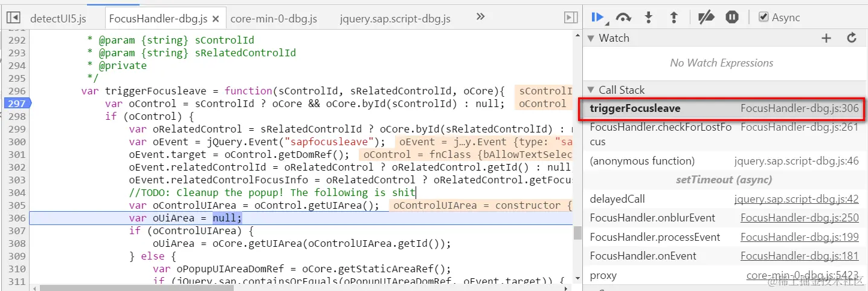Open jquery.sap.script-dbg.js:42 source link
The image size is (868, 291).
point(797,198)
